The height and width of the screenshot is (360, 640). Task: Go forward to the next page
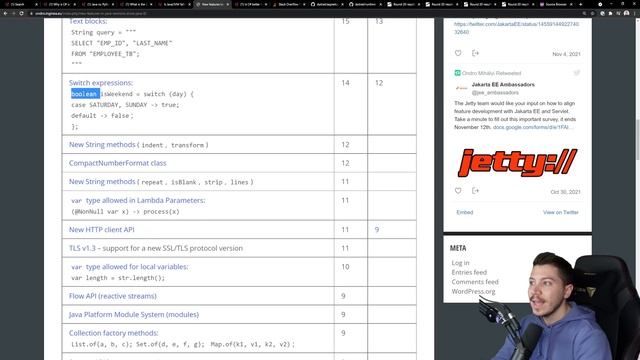pos(13,13)
